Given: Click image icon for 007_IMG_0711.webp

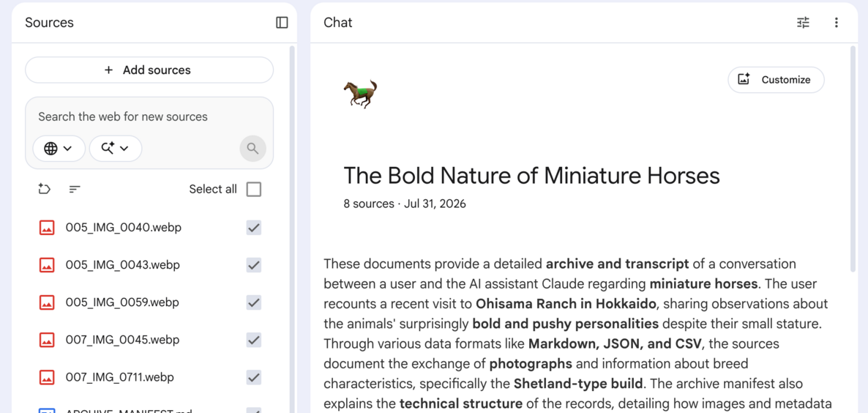Looking at the screenshot, I should click(47, 378).
